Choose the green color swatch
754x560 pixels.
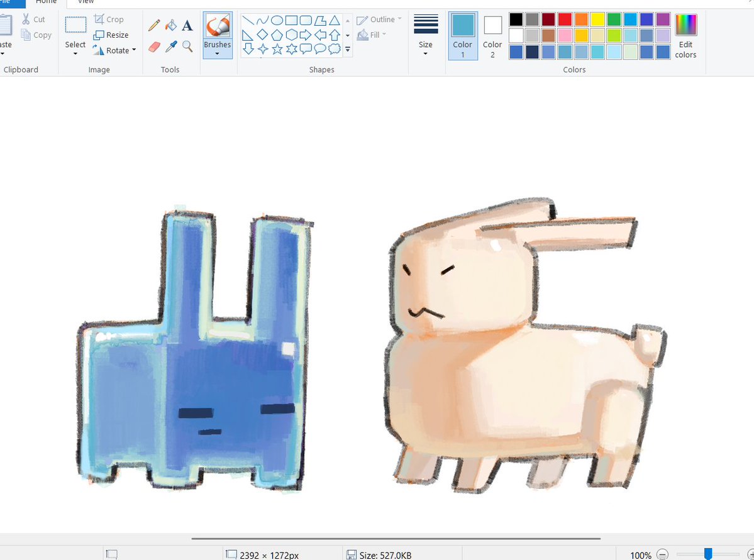click(x=614, y=19)
